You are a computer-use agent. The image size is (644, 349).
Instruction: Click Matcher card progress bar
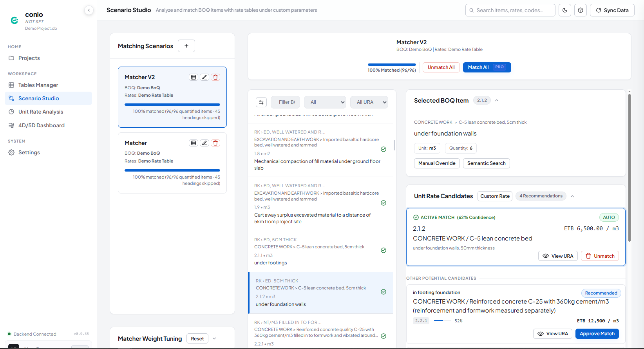pos(172,170)
